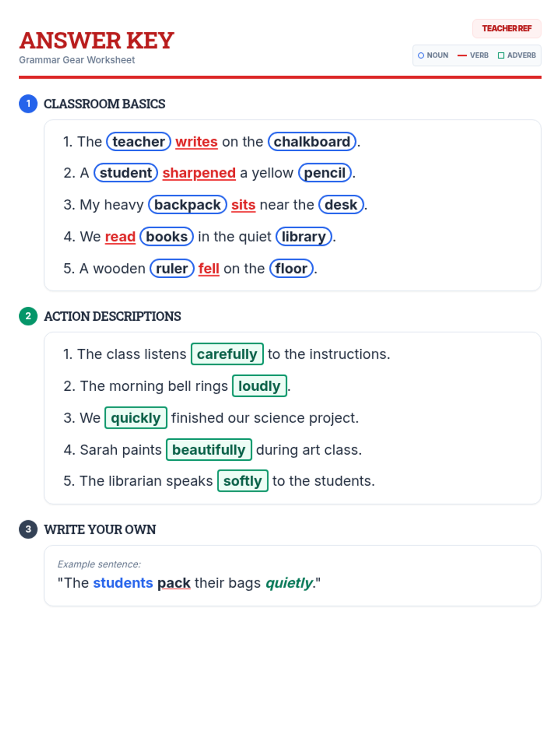Click the boxed adverb 'carefully'
Viewport: 560px width, 747px height.
[x=227, y=354]
